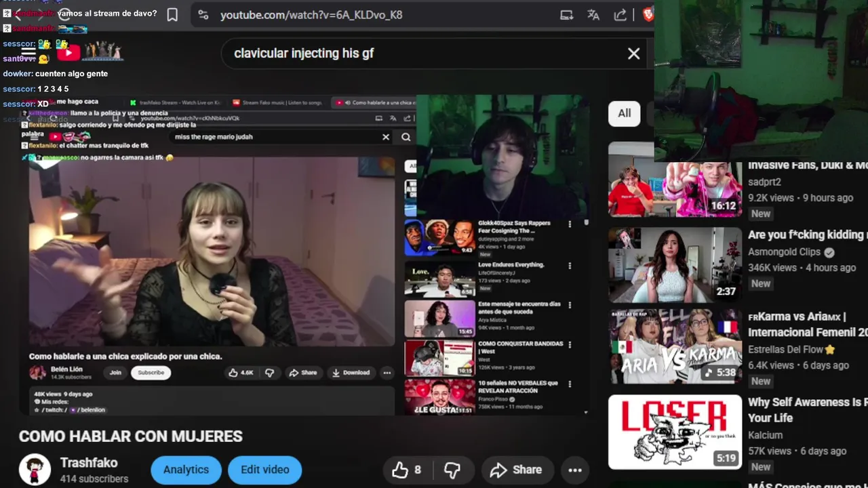Viewport: 868px width, 488px height.
Task: Click '10 señales NO VERBALES' suggestion inside the video
Action: click(x=518, y=386)
